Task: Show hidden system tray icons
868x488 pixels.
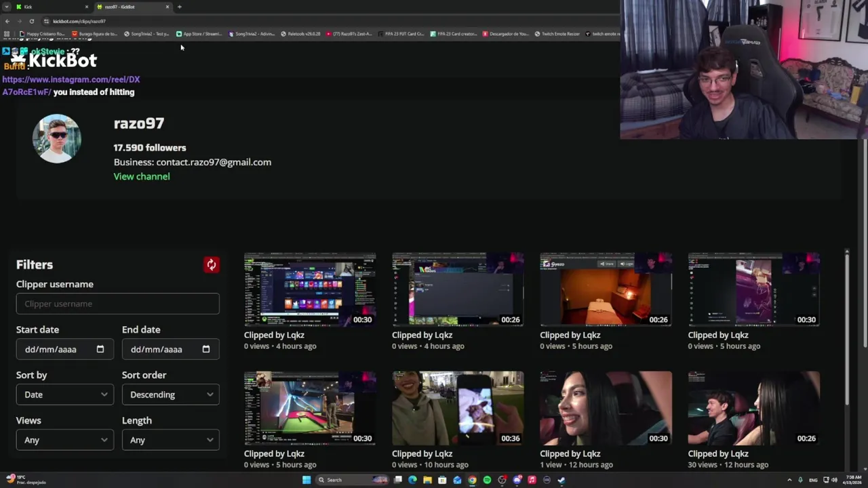Action: [x=789, y=480]
